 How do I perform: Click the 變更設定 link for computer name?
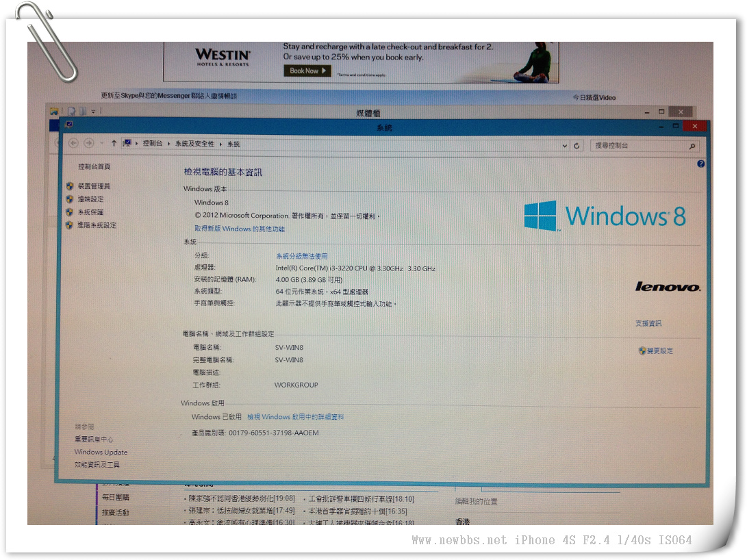(x=659, y=351)
